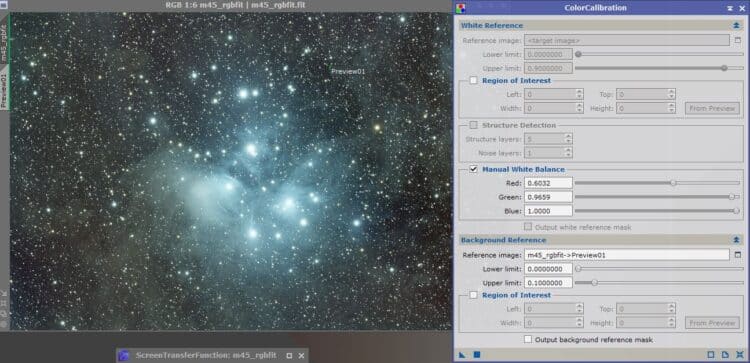Screen dimensions: 750x363
Task: Click the Noise layers stepper arrows
Action: pos(568,153)
